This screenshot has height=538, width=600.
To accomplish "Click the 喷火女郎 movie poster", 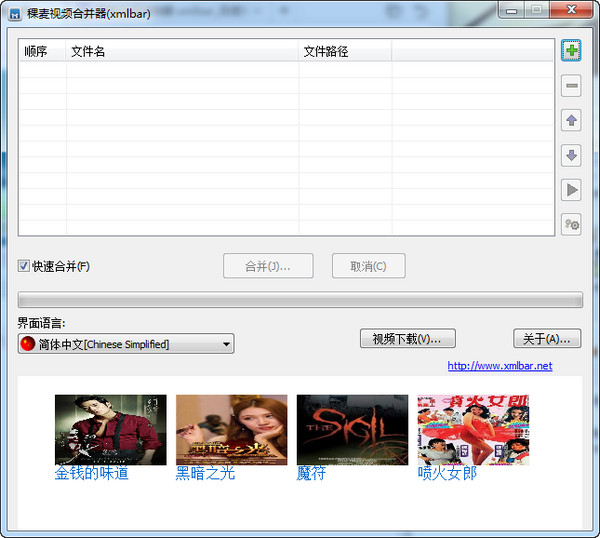I will [x=473, y=429].
